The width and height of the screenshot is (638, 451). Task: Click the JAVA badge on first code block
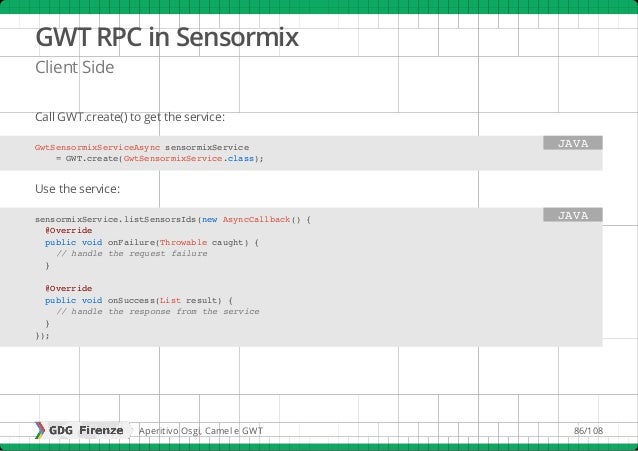[572, 143]
